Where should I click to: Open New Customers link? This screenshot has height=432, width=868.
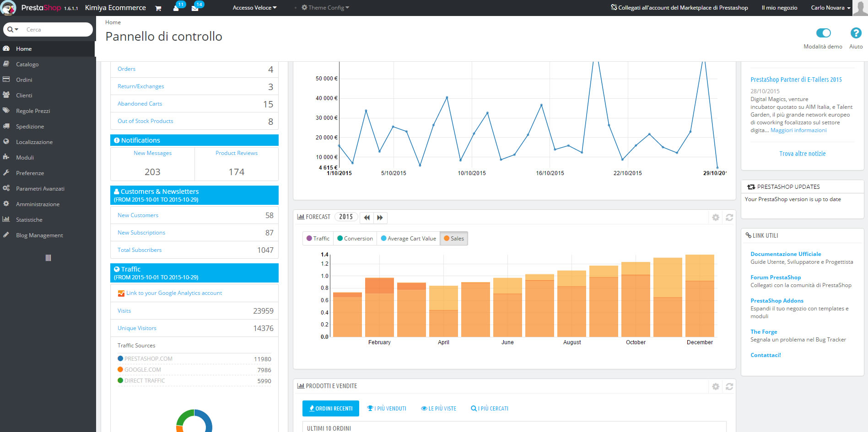point(138,215)
